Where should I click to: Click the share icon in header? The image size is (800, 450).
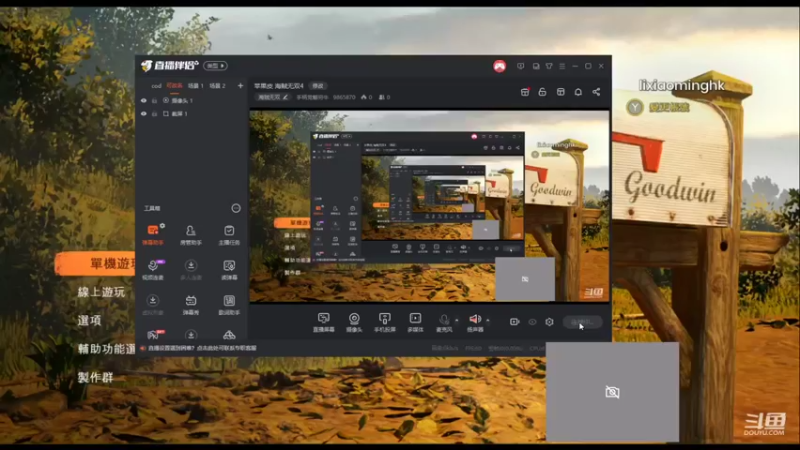coord(596,92)
